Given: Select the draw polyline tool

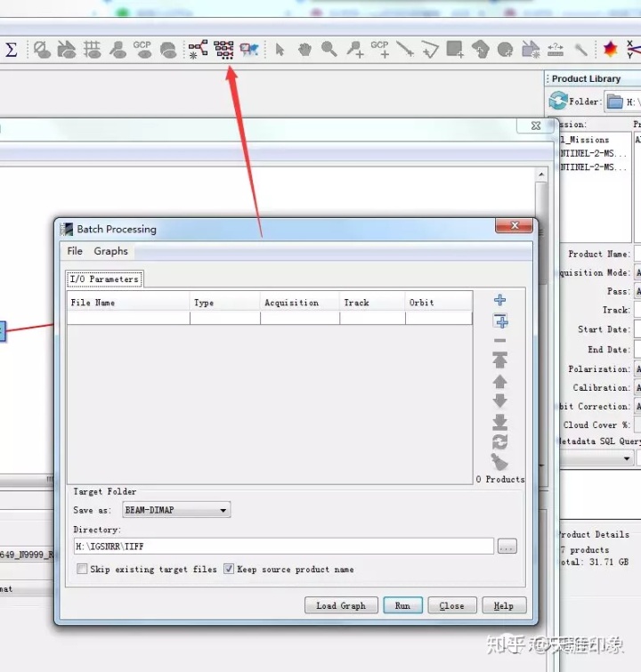Looking at the screenshot, I should click(x=430, y=49).
